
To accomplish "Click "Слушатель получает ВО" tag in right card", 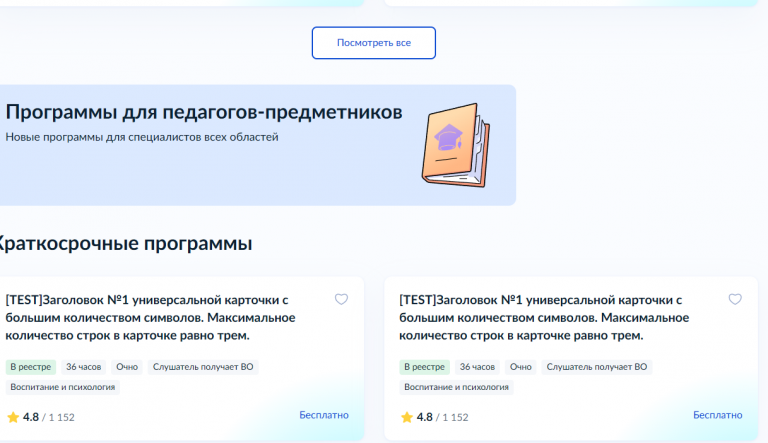I will pos(597,367).
